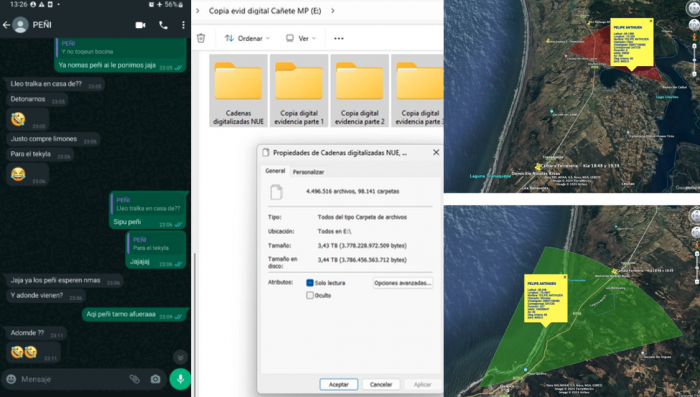
Task: Select Copia digital evidencia parte 2 folder
Action: [x=359, y=91]
